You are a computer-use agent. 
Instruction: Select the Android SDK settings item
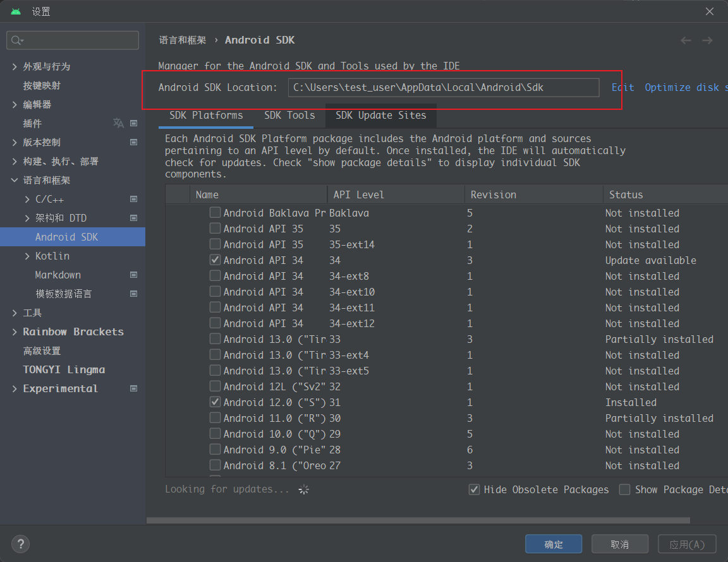click(x=73, y=237)
